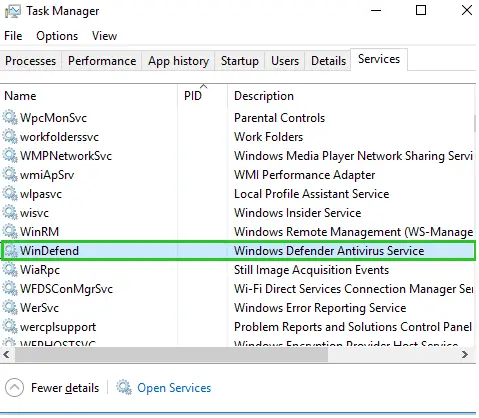Viewport: 479px width, 418px height.
Task: Click the gear icon next to WinRM
Action: 10,231
